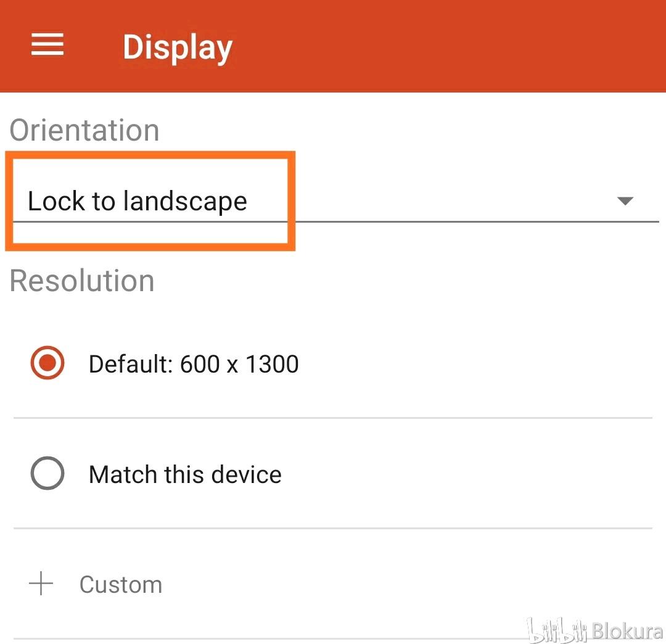Image resolution: width=666 pixels, height=644 pixels.
Task: Click the bilibili watermark logo
Action: pos(556,630)
